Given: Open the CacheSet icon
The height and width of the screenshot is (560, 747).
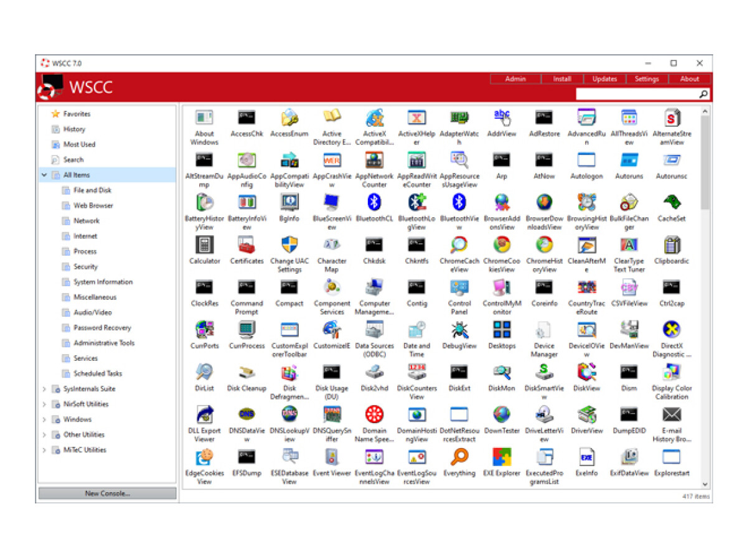Looking at the screenshot, I should (672, 202).
